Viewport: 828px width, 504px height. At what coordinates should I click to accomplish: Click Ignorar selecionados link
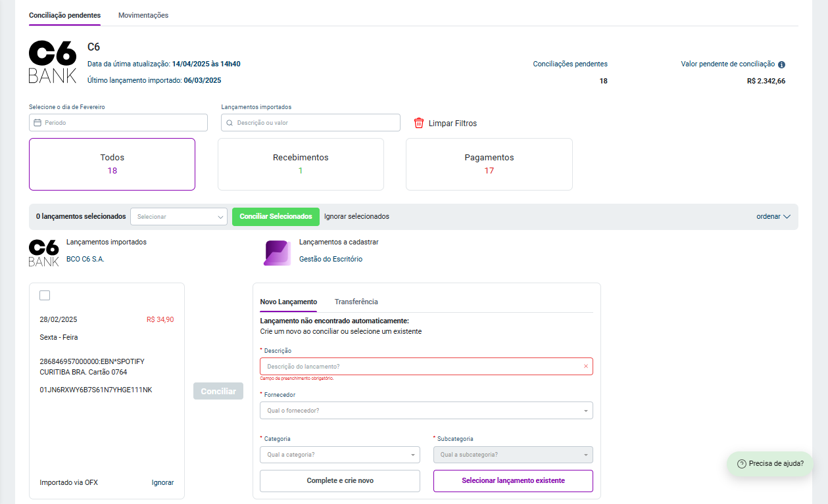coord(356,216)
